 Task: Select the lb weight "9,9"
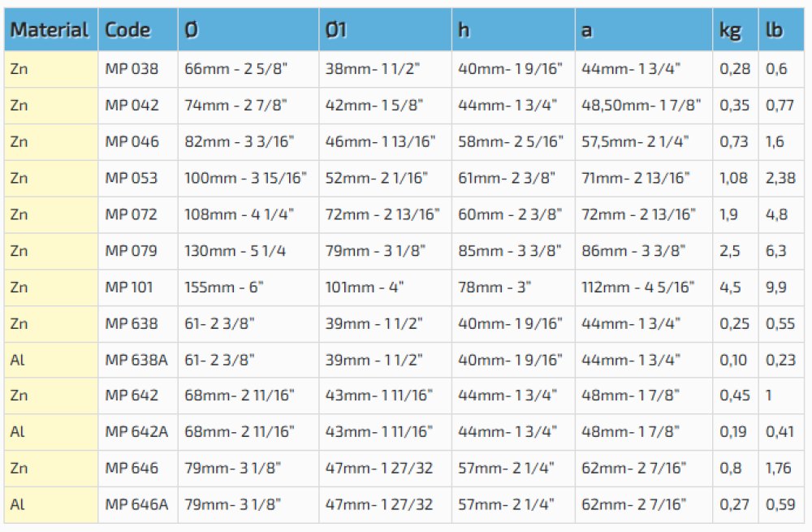[775, 287]
